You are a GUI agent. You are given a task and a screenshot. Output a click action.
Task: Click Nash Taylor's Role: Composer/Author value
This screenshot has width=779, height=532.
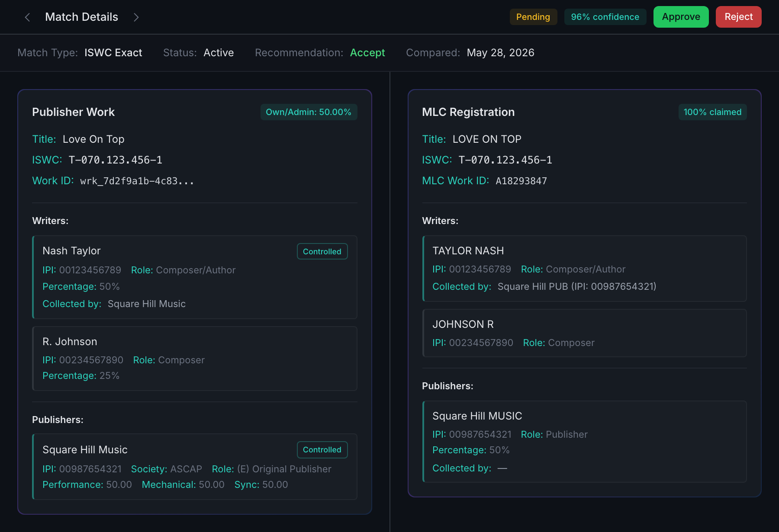point(196,270)
